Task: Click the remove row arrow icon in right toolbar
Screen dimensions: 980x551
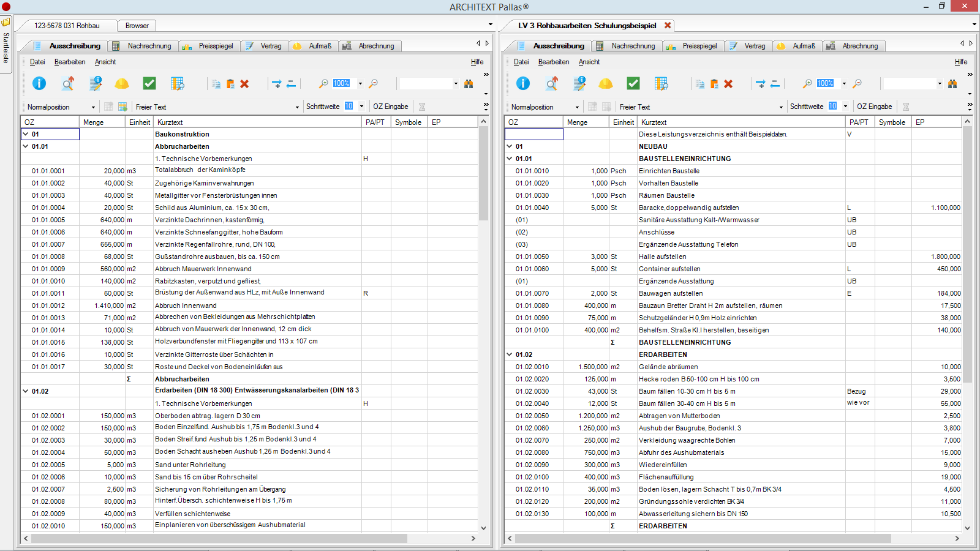Action: pyautogui.click(x=775, y=84)
